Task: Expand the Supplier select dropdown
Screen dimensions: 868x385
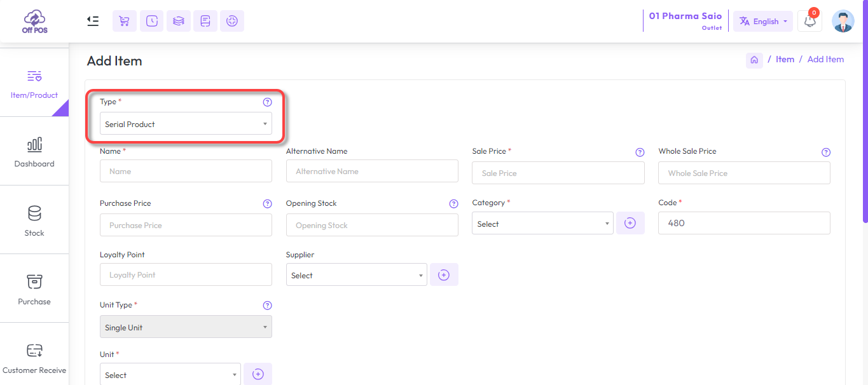Action: coord(356,275)
